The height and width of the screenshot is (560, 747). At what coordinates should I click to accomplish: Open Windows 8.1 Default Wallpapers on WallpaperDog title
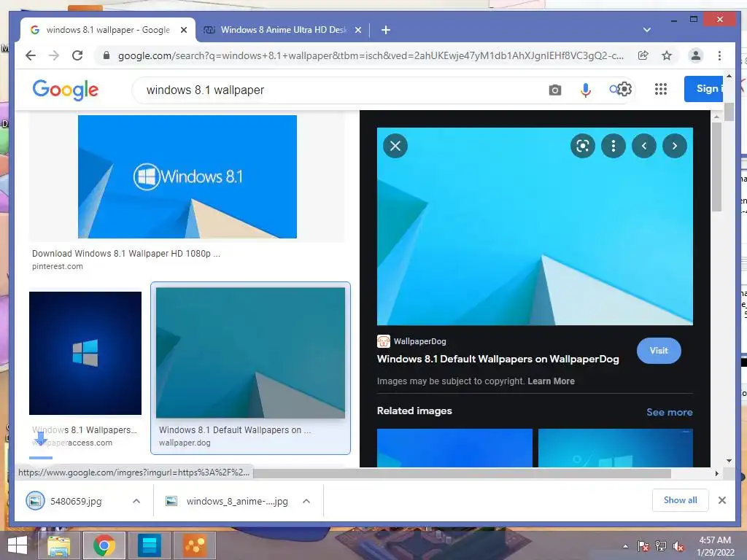point(498,359)
